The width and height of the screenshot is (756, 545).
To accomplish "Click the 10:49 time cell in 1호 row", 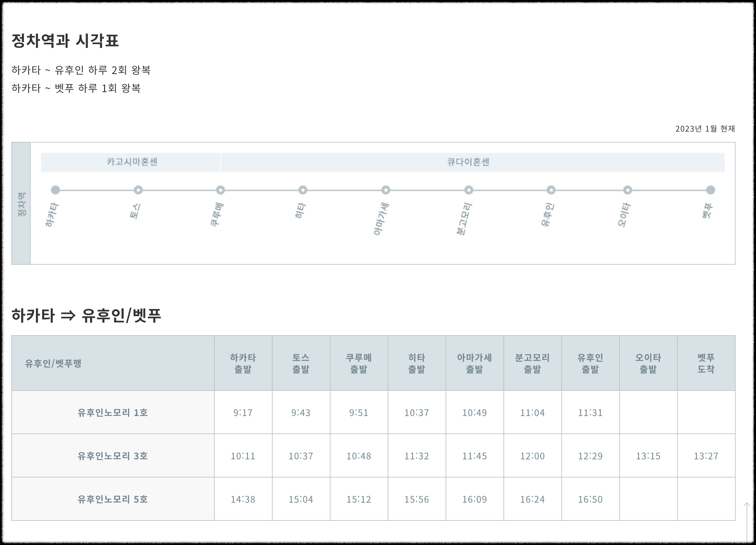I will tap(475, 412).
